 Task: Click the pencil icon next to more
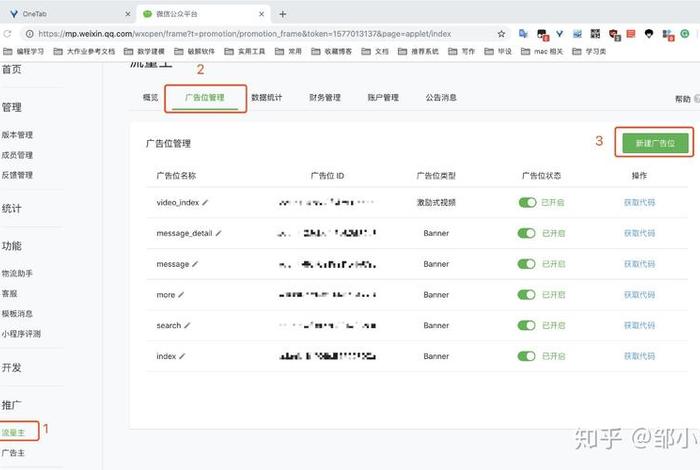click(181, 295)
